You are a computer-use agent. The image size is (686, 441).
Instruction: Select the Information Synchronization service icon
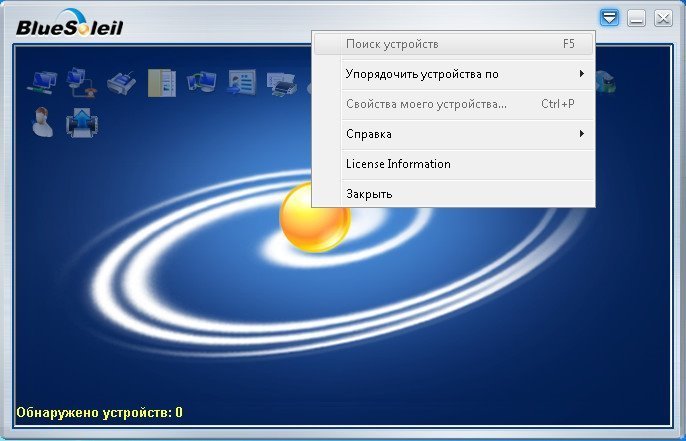(x=202, y=82)
